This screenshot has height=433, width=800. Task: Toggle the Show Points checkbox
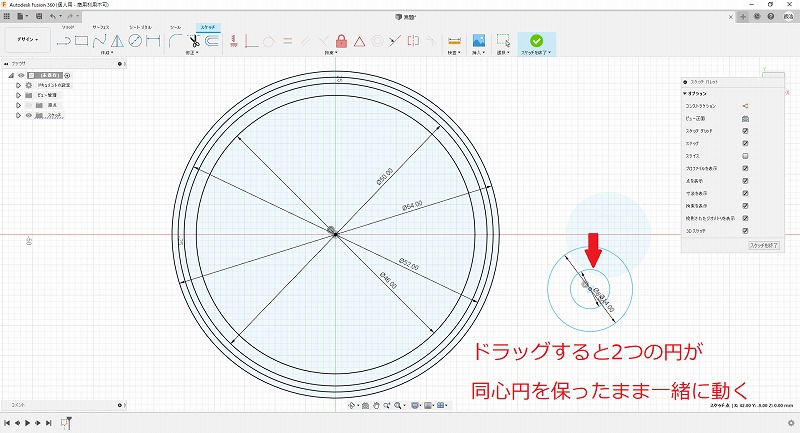(x=745, y=181)
